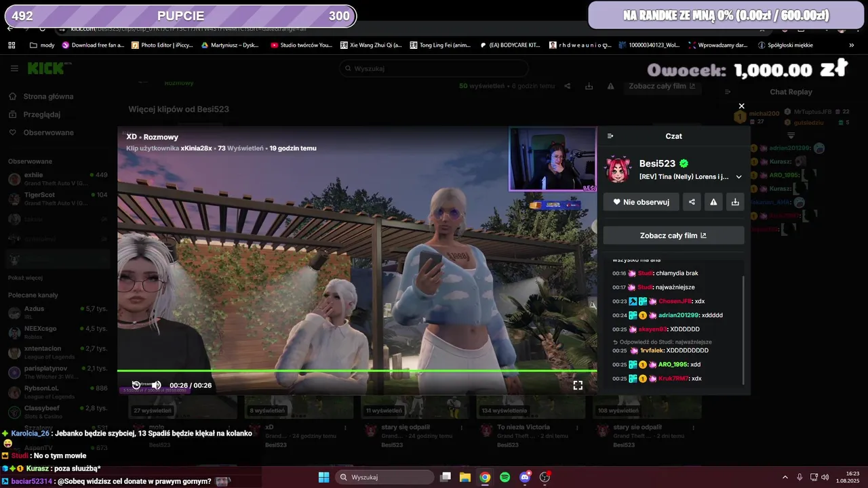This screenshot has width=868, height=488.
Task: Open ChosenJFB username in chat
Action: click(x=675, y=301)
